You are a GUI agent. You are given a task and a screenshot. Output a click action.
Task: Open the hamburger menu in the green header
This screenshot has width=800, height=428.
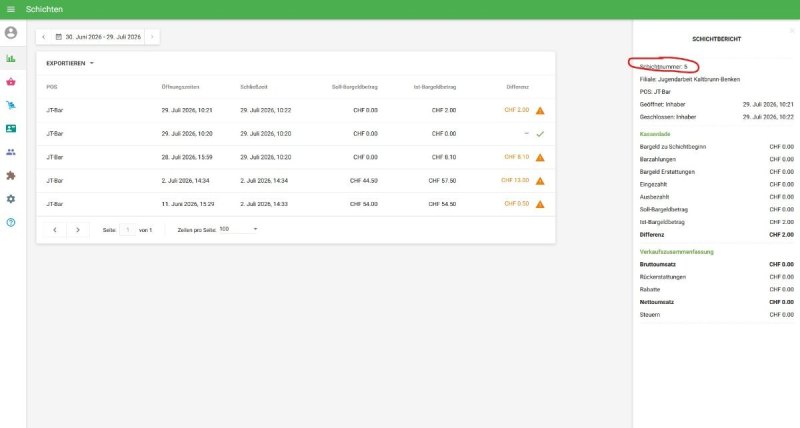click(11, 9)
